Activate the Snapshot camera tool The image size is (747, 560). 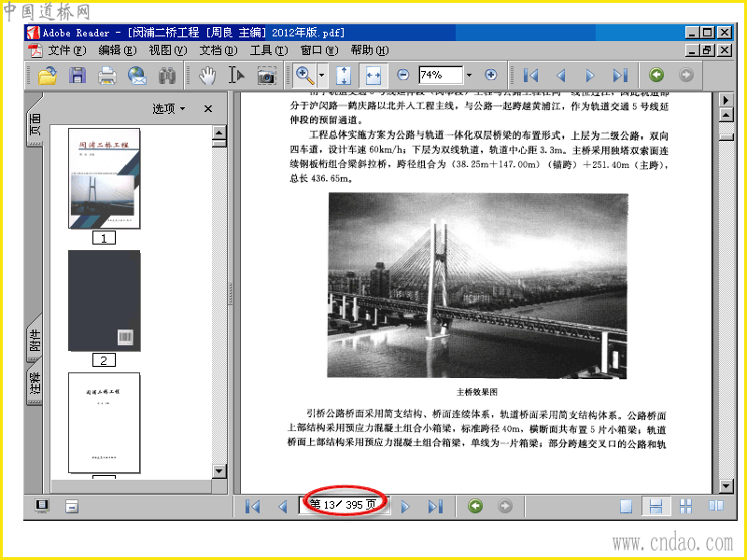tap(267, 76)
